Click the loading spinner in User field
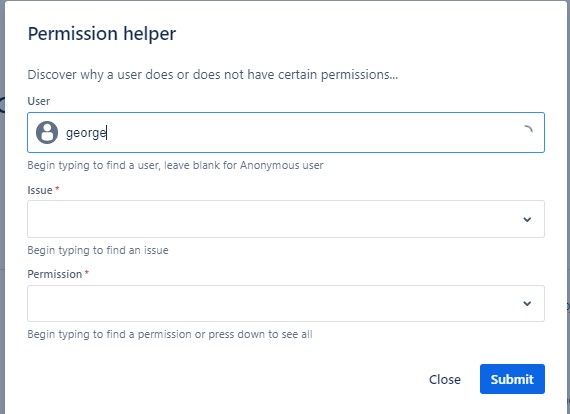The height and width of the screenshot is (414, 570). coord(527,130)
